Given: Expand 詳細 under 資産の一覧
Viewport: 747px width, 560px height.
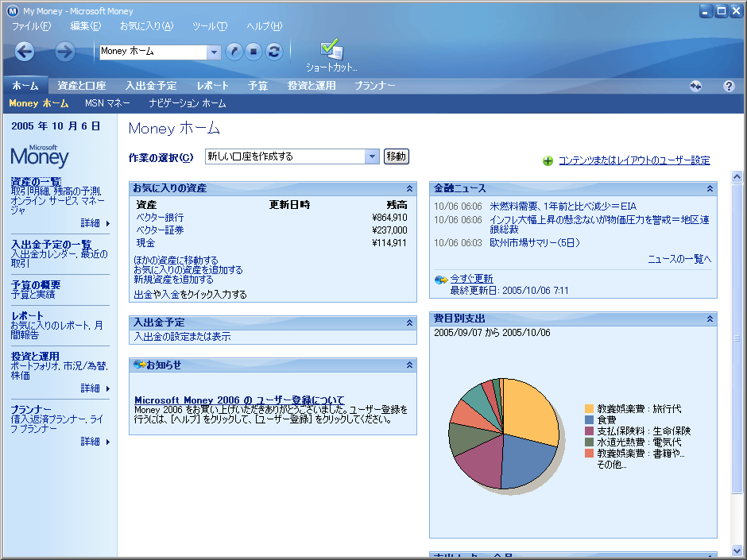Looking at the screenshot, I should [x=95, y=223].
